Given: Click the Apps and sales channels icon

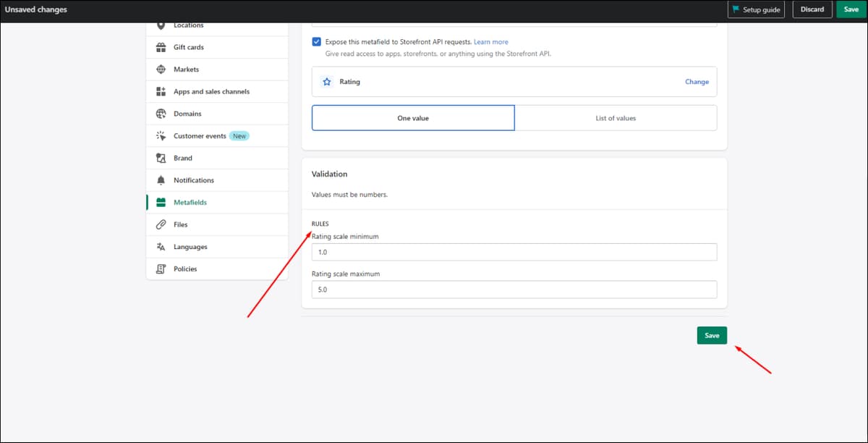Looking at the screenshot, I should [x=161, y=92].
